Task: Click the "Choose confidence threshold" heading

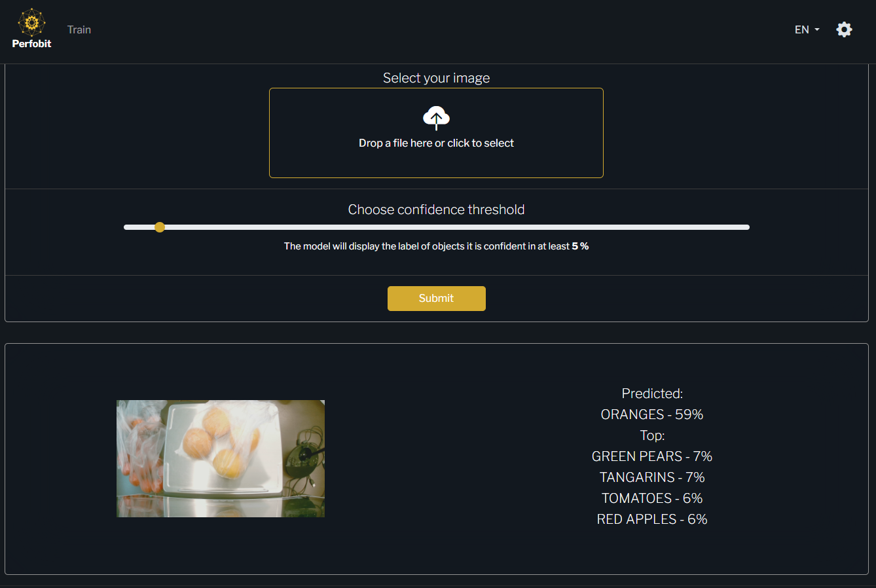Action: [x=436, y=210]
